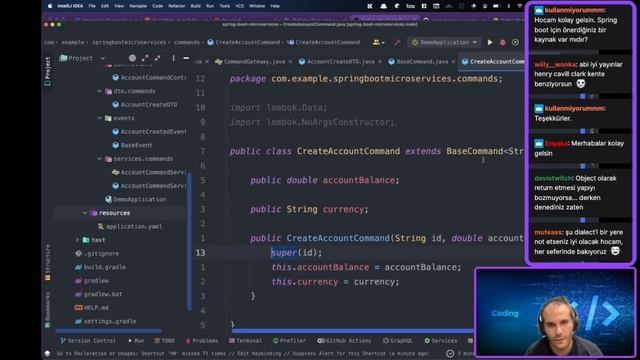Open the Navigate menu
The width and height of the screenshot is (640, 360).
(138, 6)
